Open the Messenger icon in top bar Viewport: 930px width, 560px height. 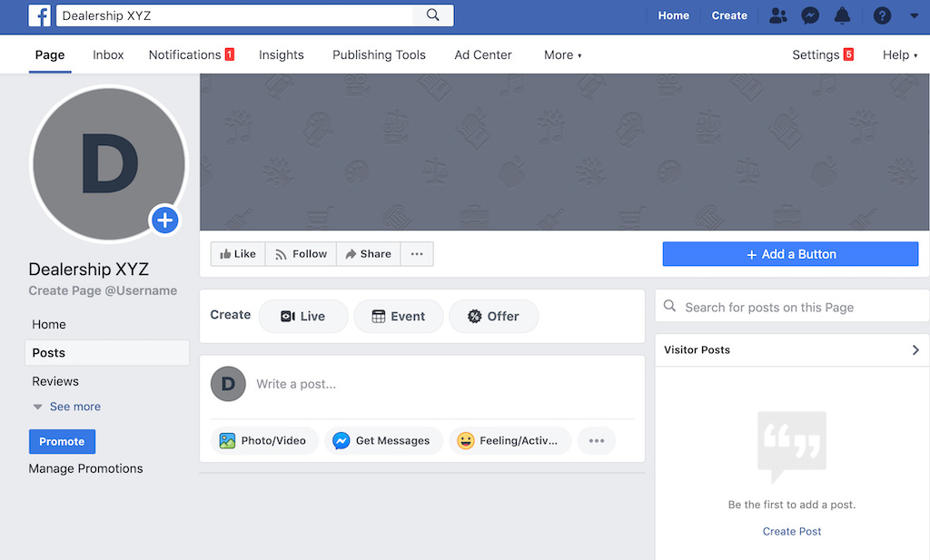coord(810,15)
